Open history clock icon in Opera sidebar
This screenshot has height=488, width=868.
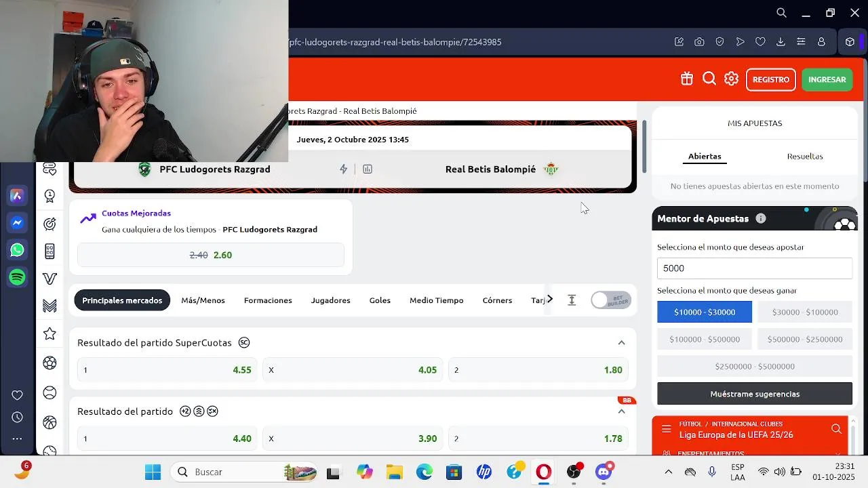[x=18, y=417]
